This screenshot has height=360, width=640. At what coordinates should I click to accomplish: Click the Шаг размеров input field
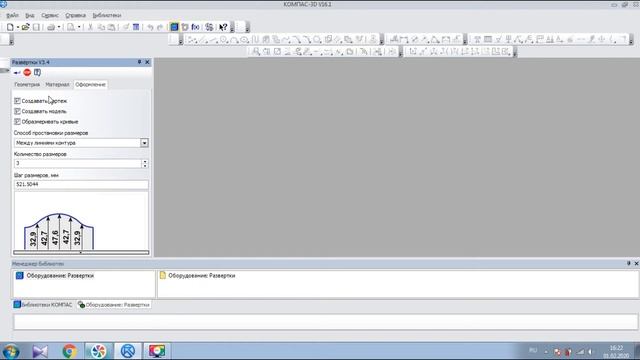(x=81, y=184)
